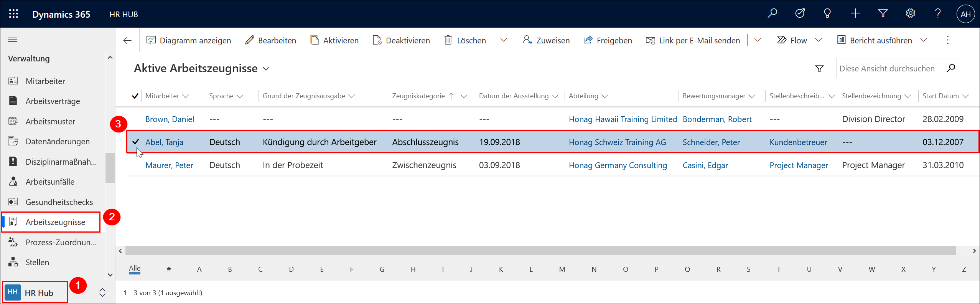Open advanced find funnel in top bar
The height and width of the screenshot is (304, 980).
[x=883, y=14]
